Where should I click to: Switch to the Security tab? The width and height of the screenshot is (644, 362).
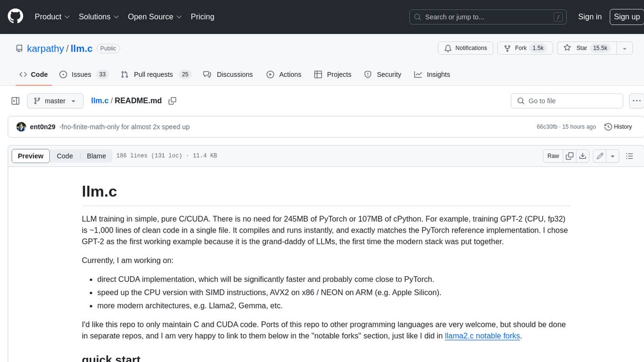383,74
